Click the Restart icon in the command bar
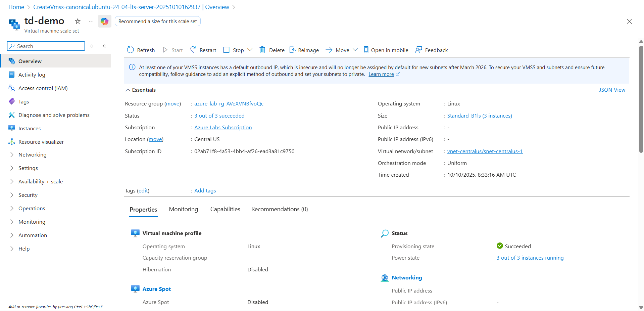Viewport: 644px width, 311px height. (x=193, y=50)
